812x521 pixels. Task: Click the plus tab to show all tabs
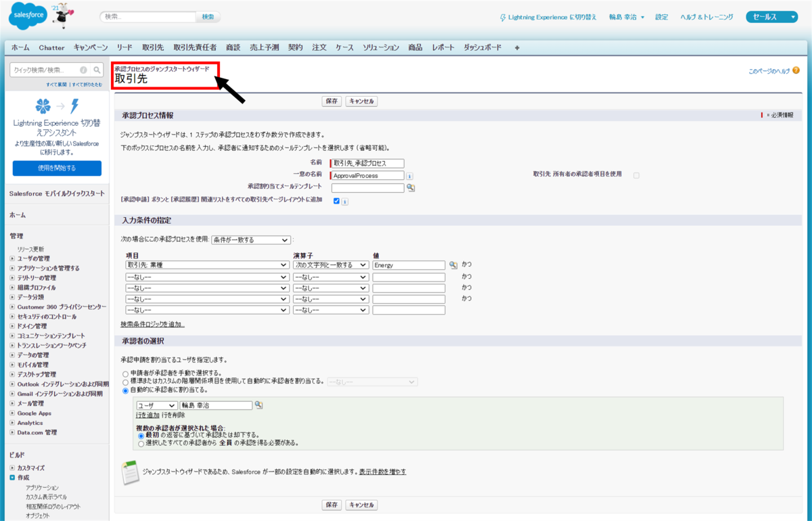[x=517, y=47]
